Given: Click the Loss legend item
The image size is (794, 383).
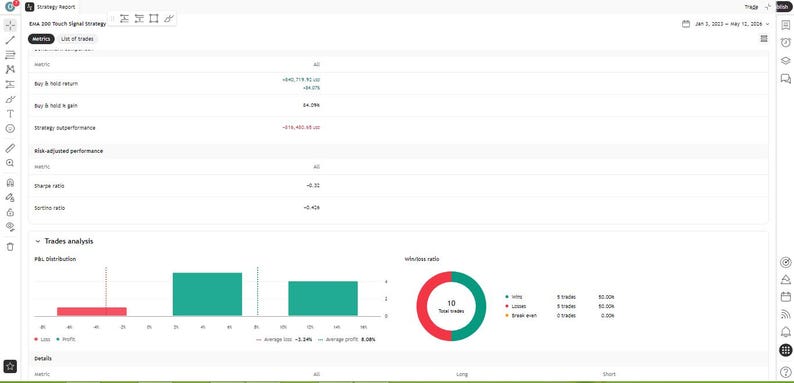Looking at the screenshot, I should [43, 339].
